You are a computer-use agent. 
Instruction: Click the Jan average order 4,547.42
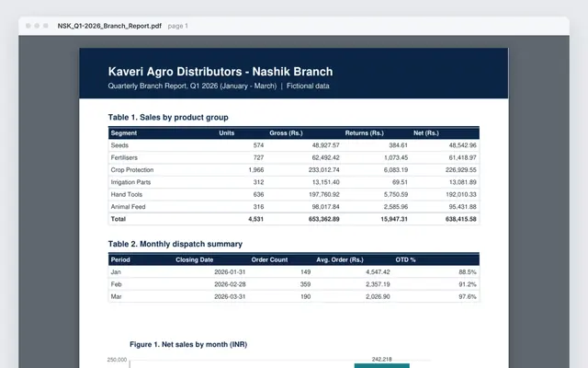378,272
